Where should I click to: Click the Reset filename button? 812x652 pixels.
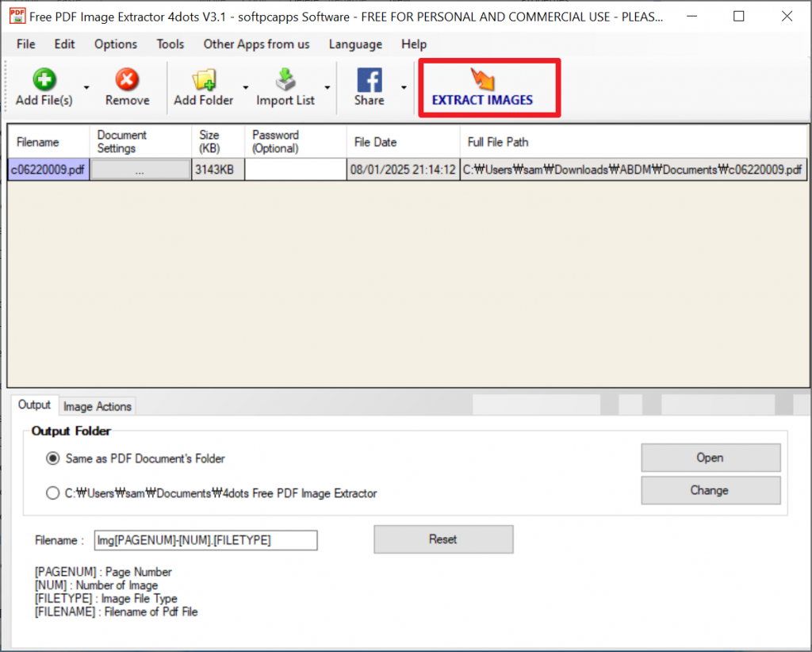tap(443, 539)
